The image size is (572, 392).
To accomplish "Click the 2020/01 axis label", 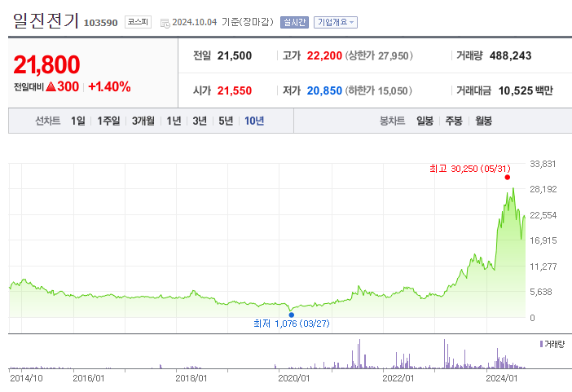I will (293, 378).
